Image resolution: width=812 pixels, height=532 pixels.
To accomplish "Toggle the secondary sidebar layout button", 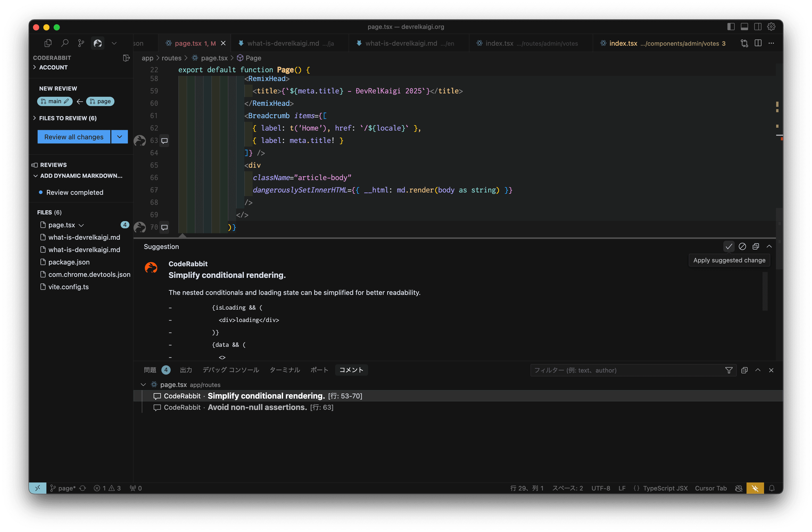I will [x=758, y=27].
